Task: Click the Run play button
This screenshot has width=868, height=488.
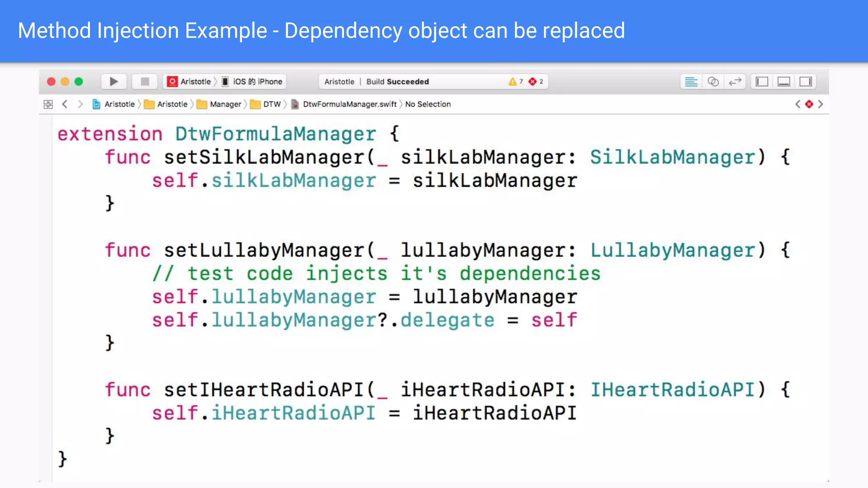Action: click(114, 81)
